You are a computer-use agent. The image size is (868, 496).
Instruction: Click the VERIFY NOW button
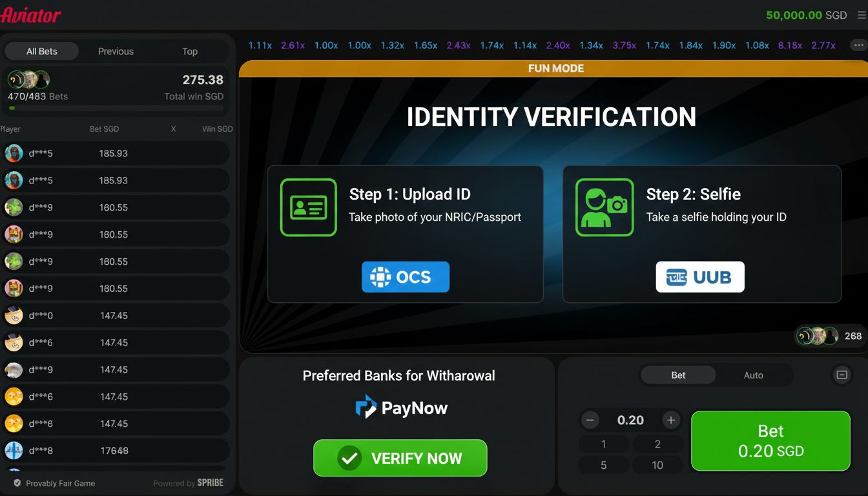[400, 458]
